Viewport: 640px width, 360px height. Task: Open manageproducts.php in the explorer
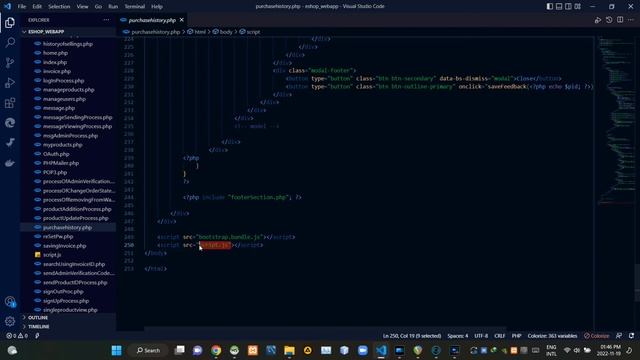pos(68,89)
